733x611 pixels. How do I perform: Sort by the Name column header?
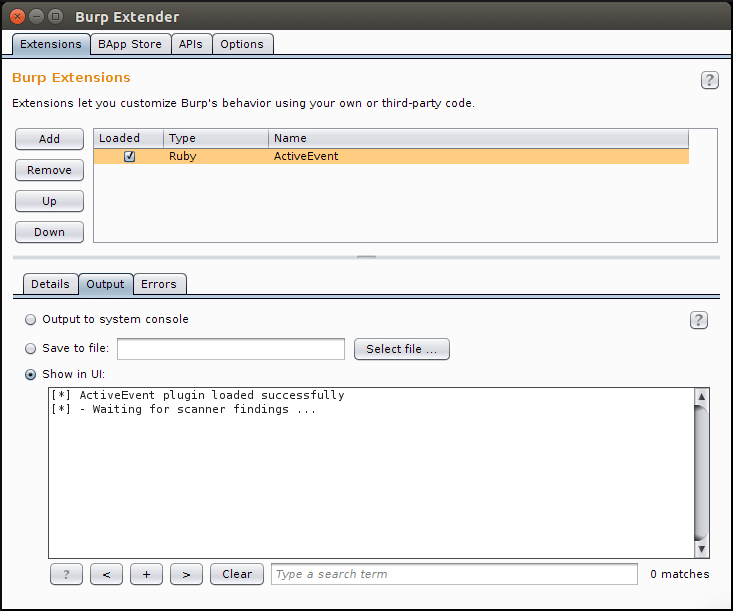click(479, 138)
